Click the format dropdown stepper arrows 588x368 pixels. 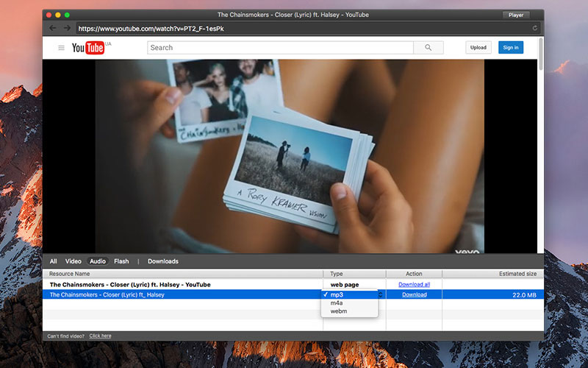click(380, 295)
